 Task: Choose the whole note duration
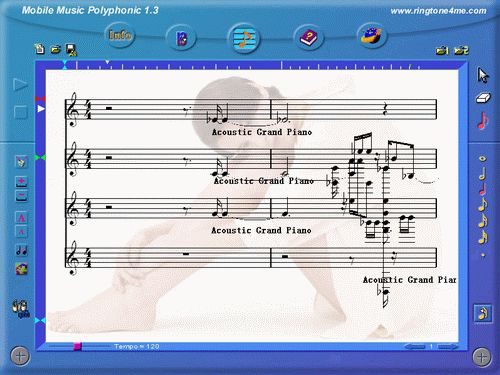point(482,159)
